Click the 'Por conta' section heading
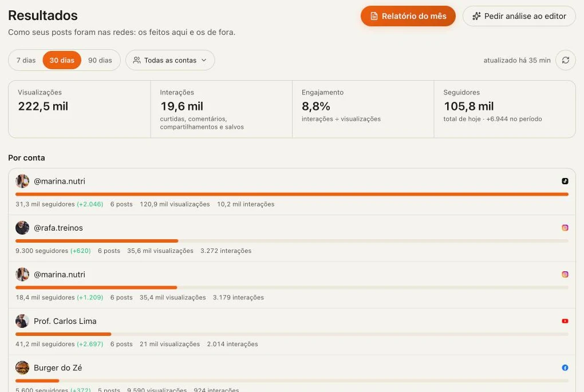Image resolution: width=584 pixels, height=392 pixels. [26, 158]
